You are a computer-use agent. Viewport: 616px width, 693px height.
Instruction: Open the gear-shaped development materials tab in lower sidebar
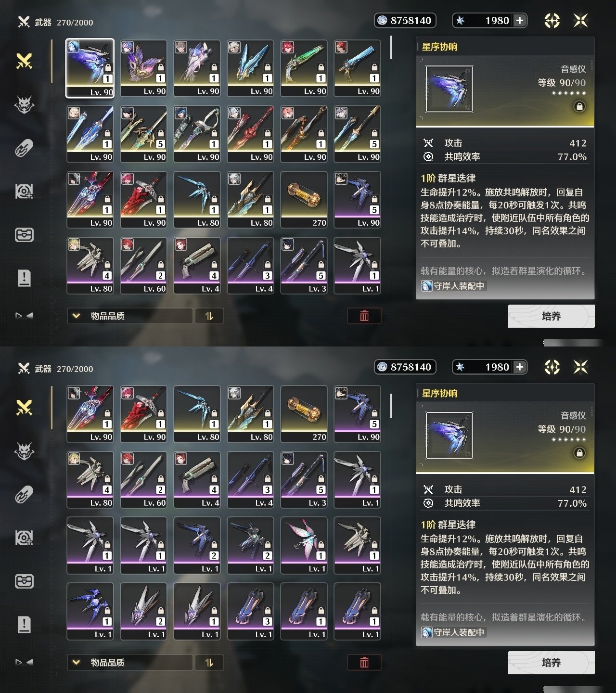24,538
